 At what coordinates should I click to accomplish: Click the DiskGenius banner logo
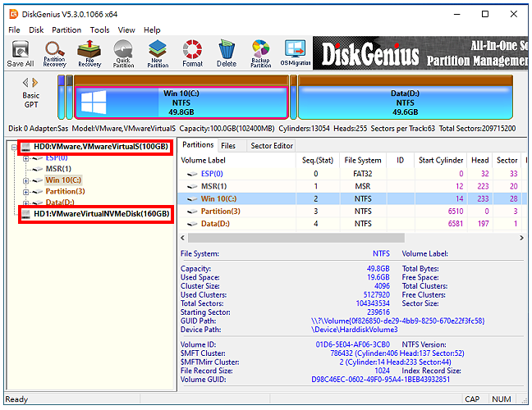(x=369, y=53)
